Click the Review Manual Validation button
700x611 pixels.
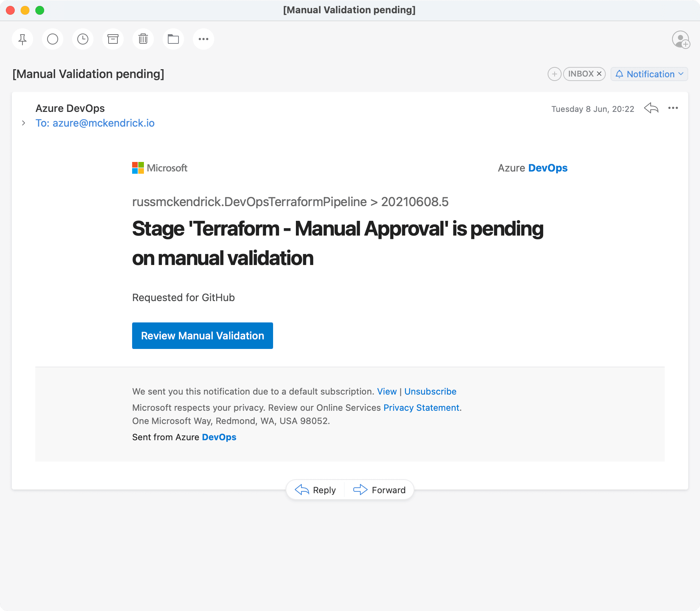coord(202,336)
